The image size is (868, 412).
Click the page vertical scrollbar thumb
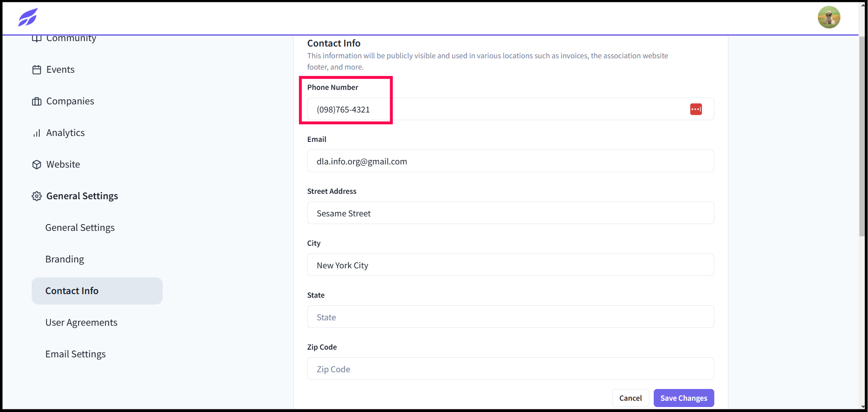pyautogui.click(x=862, y=136)
